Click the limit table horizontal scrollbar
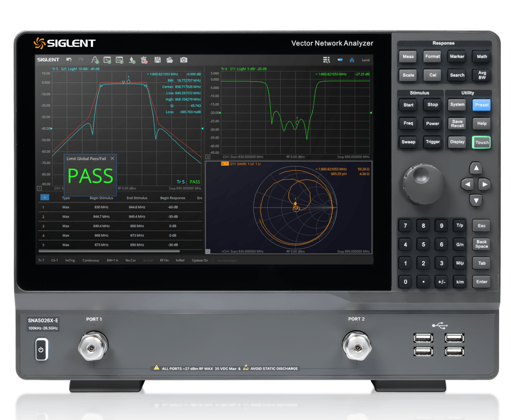This screenshot has width=511, height=420. click(x=109, y=251)
